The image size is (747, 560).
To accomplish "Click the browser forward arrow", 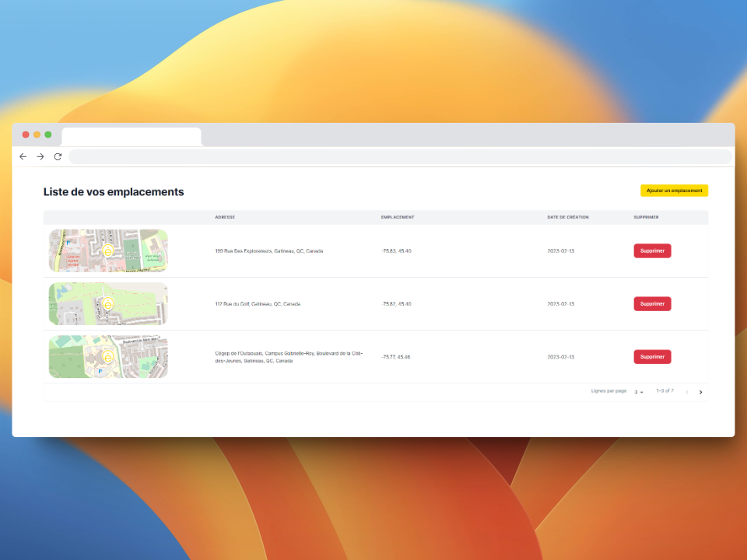I will [x=40, y=156].
